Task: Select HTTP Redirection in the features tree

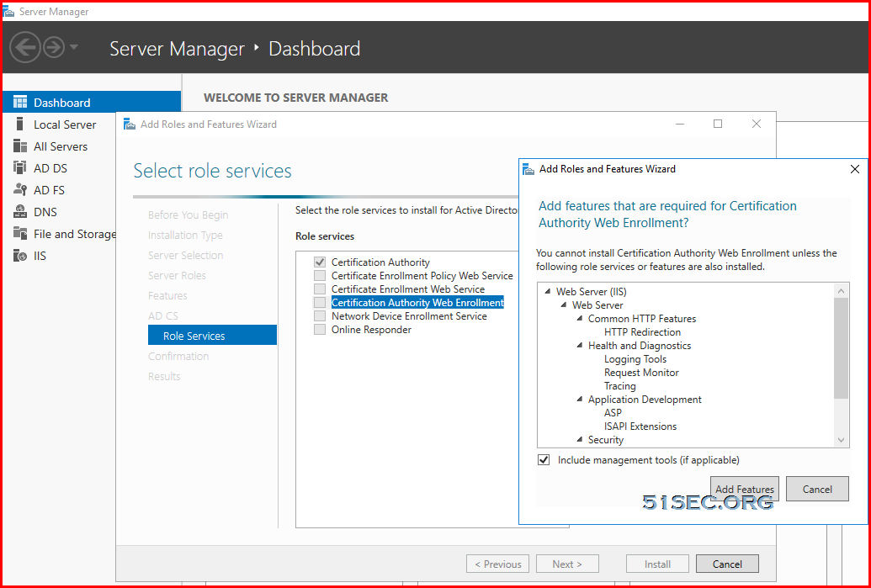Action: [x=642, y=332]
